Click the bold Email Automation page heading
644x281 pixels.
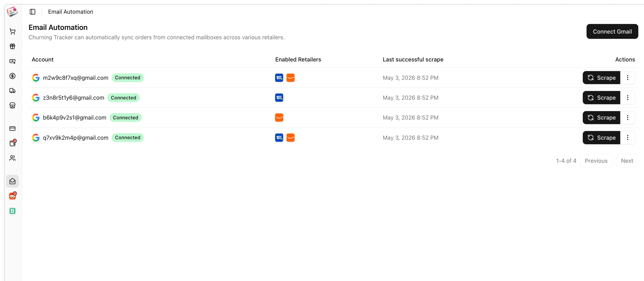coord(58,27)
